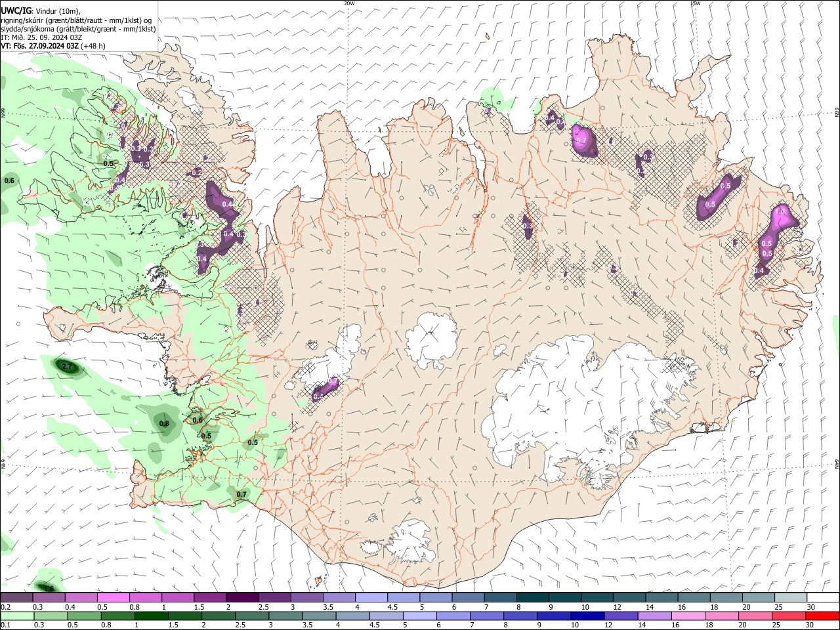Click the dark green 1–1.5 rain legend swatch

pyautogui.click(x=151, y=616)
